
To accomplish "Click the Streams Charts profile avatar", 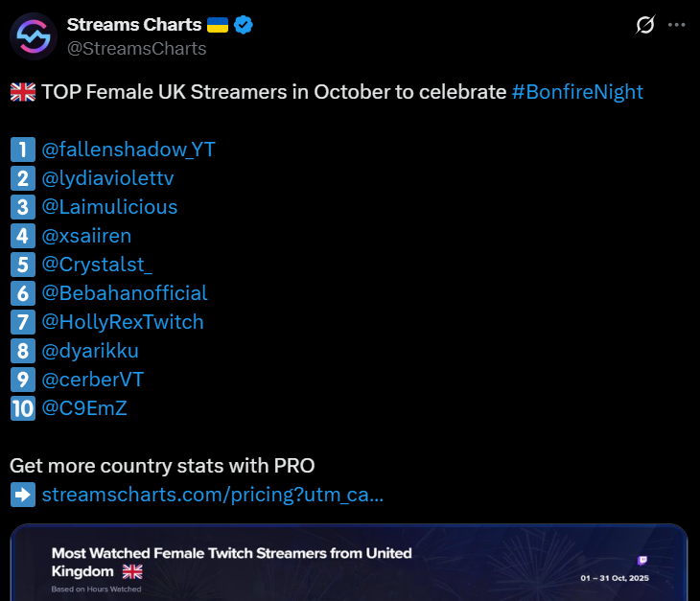I will tap(34, 36).
